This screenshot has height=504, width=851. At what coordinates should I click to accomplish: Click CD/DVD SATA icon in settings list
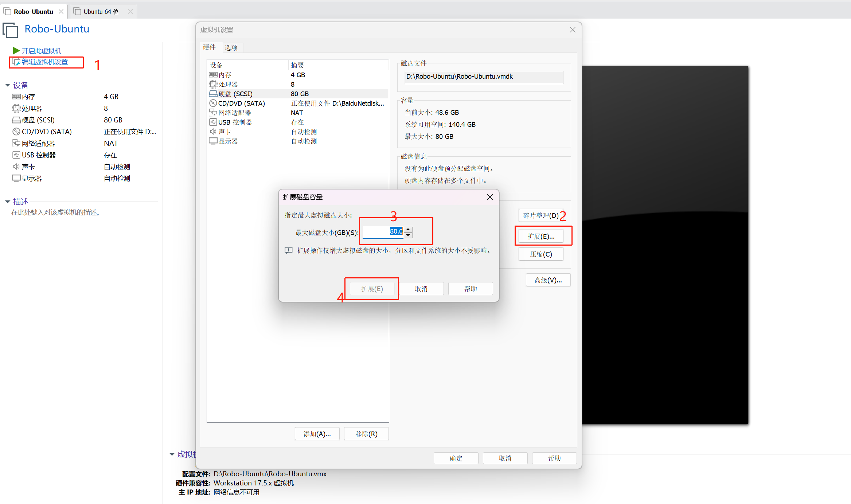(x=213, y=103)
